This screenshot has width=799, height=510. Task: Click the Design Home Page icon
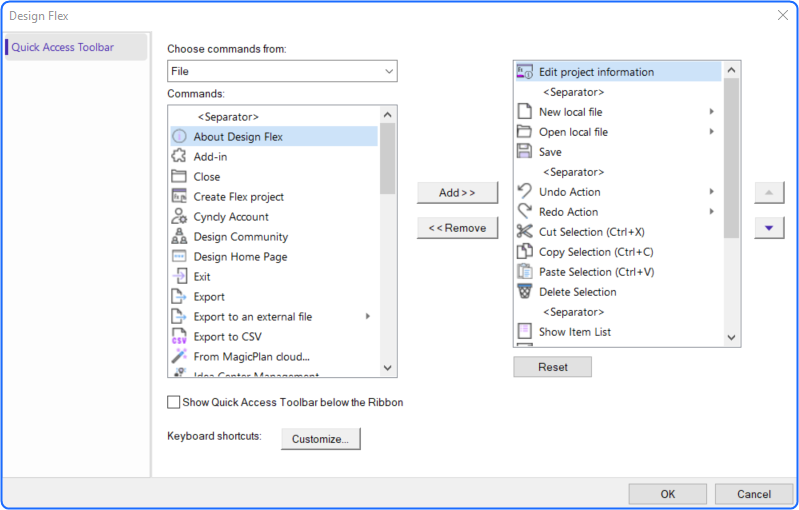click(179, 256)
